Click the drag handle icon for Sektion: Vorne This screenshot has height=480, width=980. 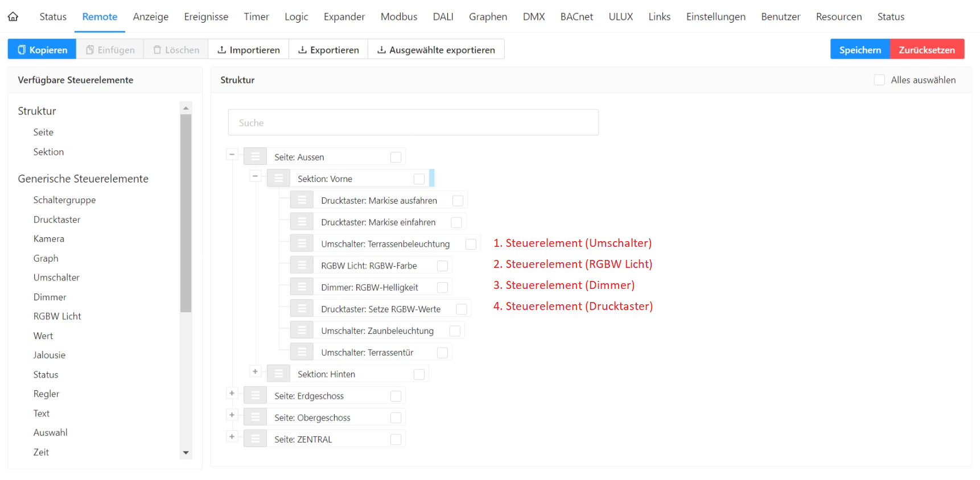point(279,179)
